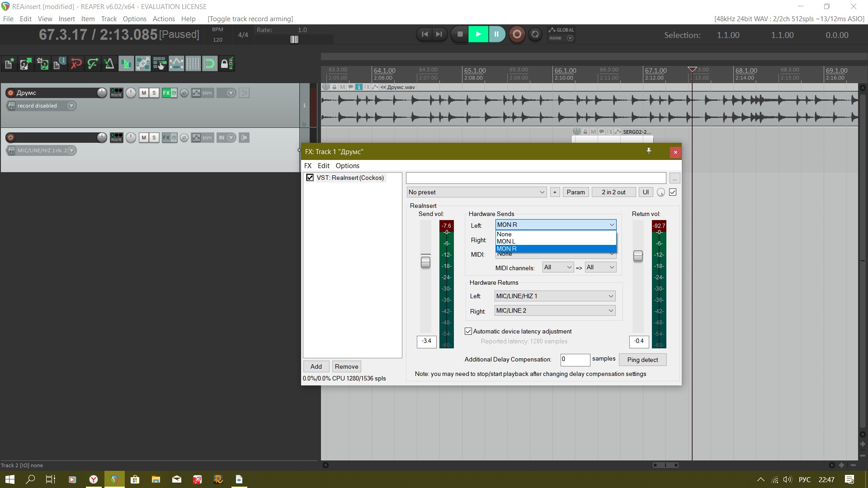
Task: Click the locking padlock toolbar icon
Action: click(x=226, y=64)
